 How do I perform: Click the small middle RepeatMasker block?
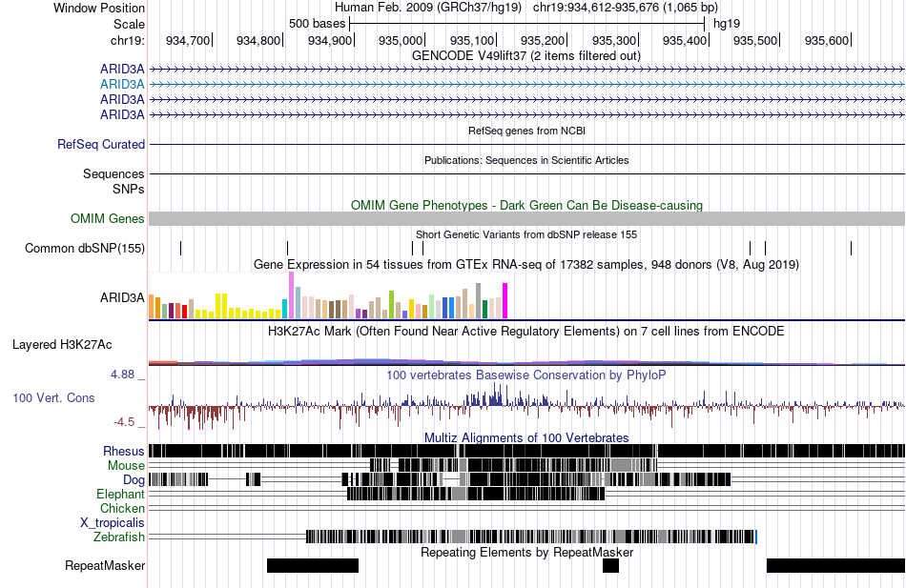[610, 565]
